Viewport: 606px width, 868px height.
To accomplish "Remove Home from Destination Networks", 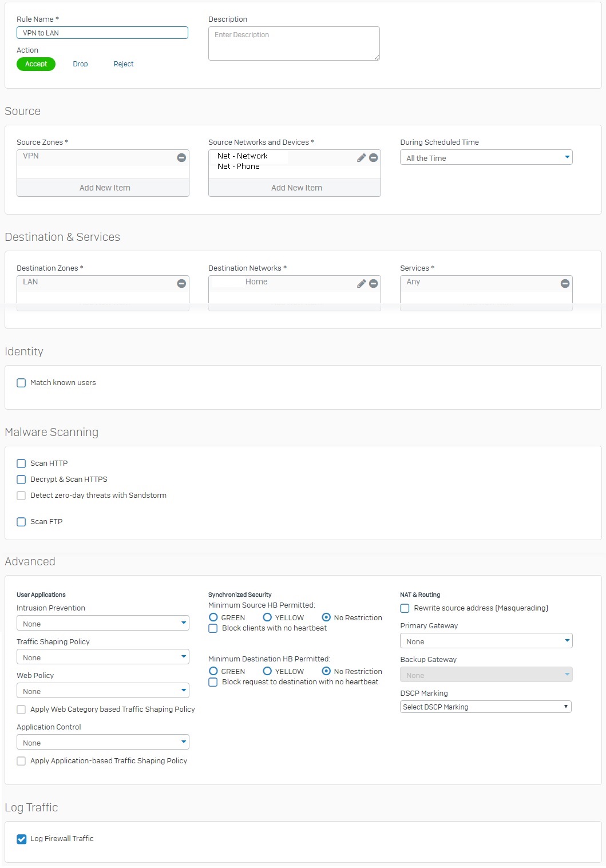I will [x=373, y=283].
